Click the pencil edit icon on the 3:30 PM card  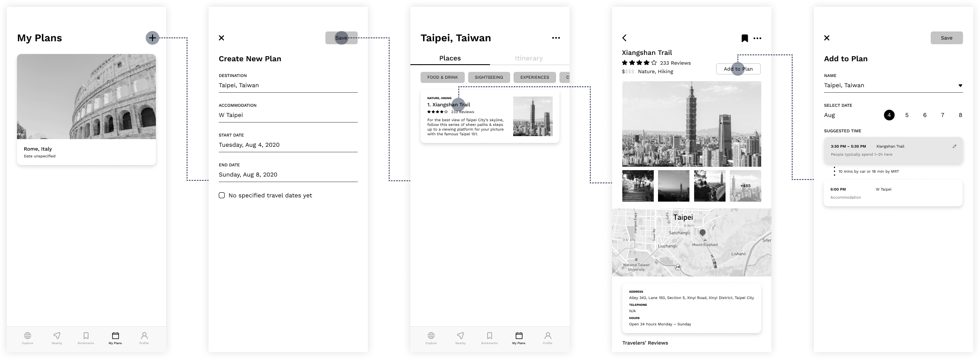click(x=954, y=146)
